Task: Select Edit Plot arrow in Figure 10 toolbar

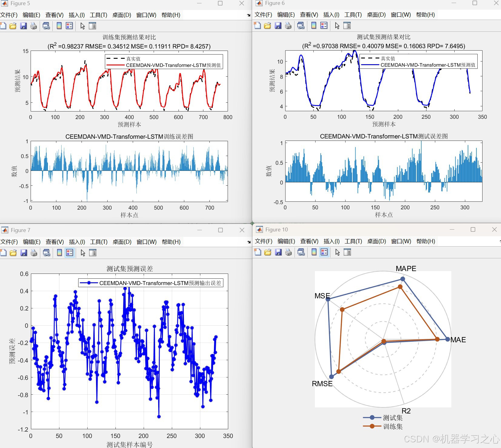Action: pyautogui.click(x=337, y=252)
